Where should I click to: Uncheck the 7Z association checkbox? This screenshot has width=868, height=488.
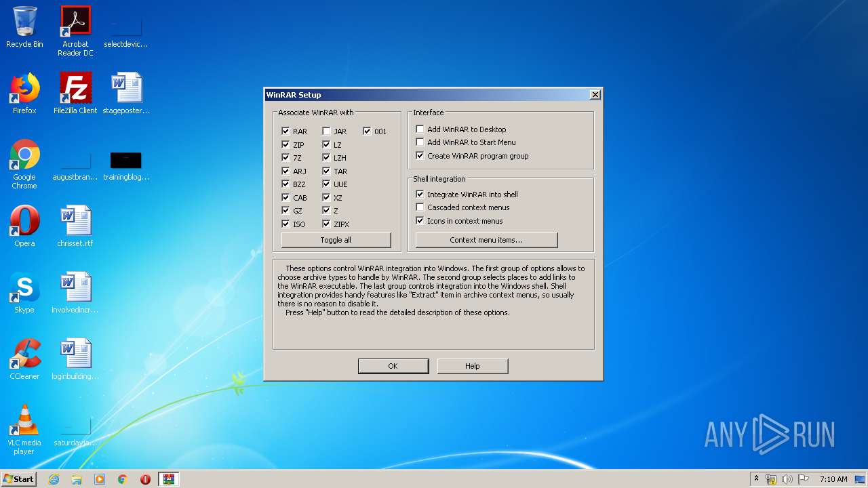(285, 158)
